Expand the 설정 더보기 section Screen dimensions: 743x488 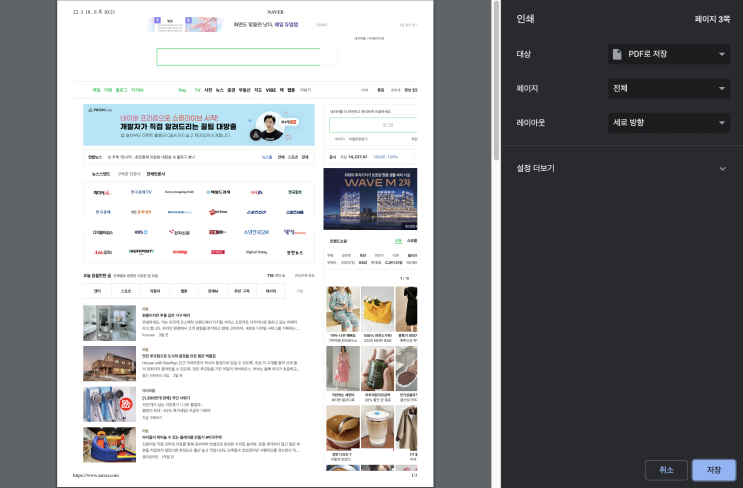(621, 168)
